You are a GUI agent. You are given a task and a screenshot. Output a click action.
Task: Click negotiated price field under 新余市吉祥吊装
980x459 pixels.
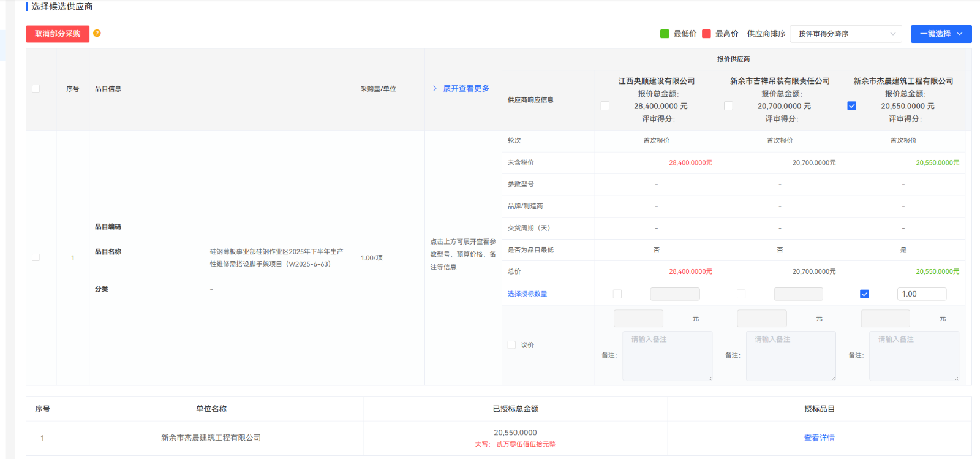click(x=762, y=319)
